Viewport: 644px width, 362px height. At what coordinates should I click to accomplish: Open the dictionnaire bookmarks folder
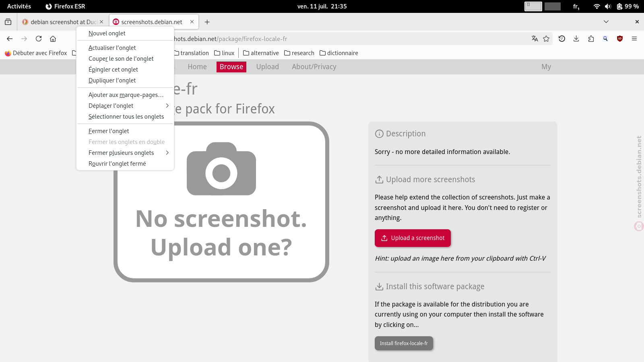[x=339, y=53]
